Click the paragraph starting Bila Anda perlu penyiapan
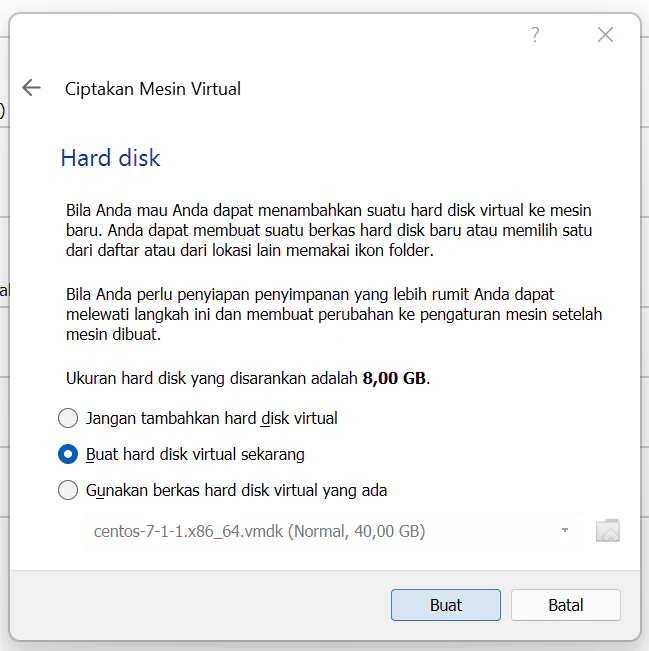This screenshot has width=649, height=651. click(334, 314)
